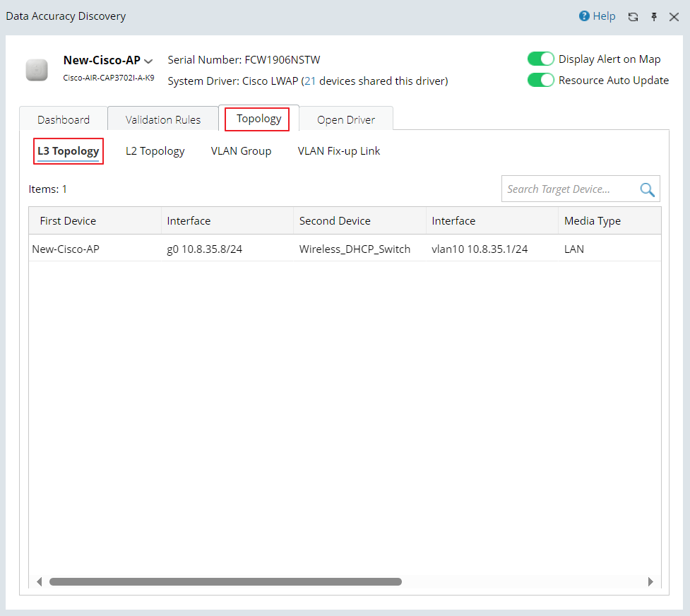Click the vlan10 10.8.35.1/24 cell
The height and width of the screenshot is (616, 690).
coord(492,249)
